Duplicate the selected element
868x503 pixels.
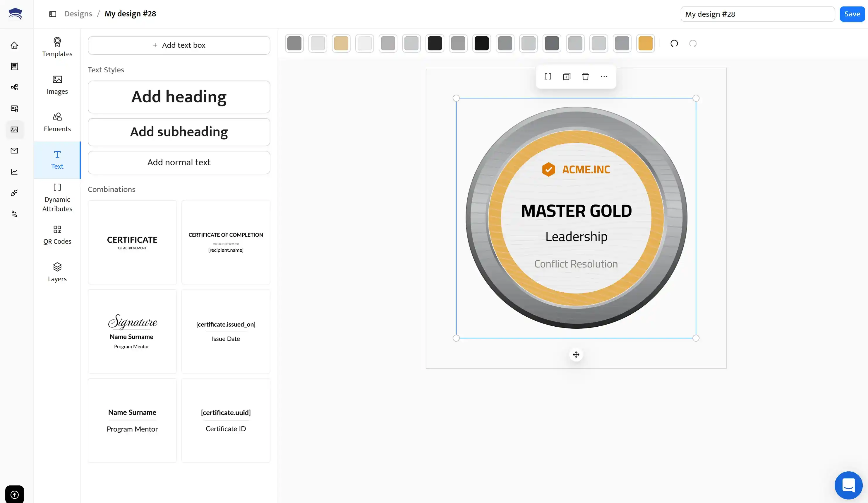click(x=567, y=76)
